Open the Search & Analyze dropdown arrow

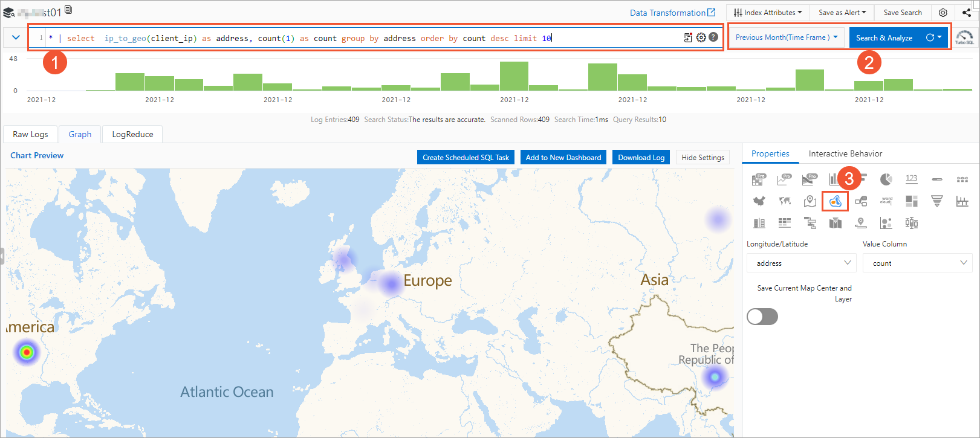(x=939, y=37)
